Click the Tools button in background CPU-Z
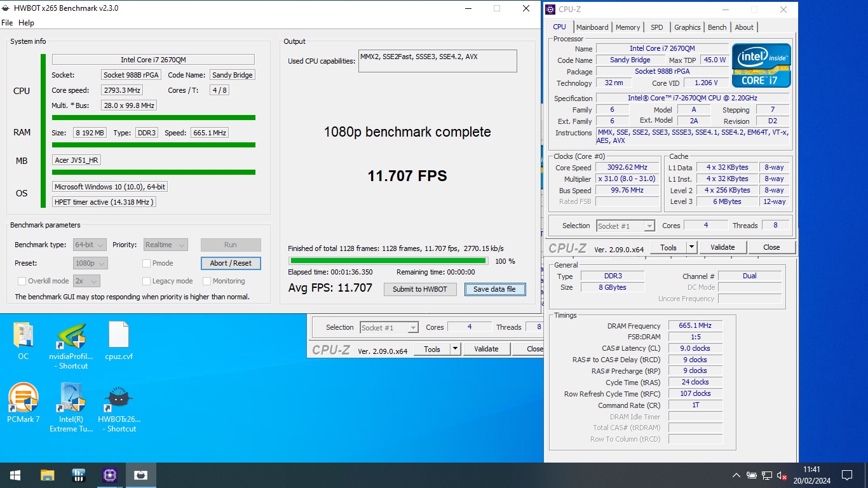 (x=432, y=349)
